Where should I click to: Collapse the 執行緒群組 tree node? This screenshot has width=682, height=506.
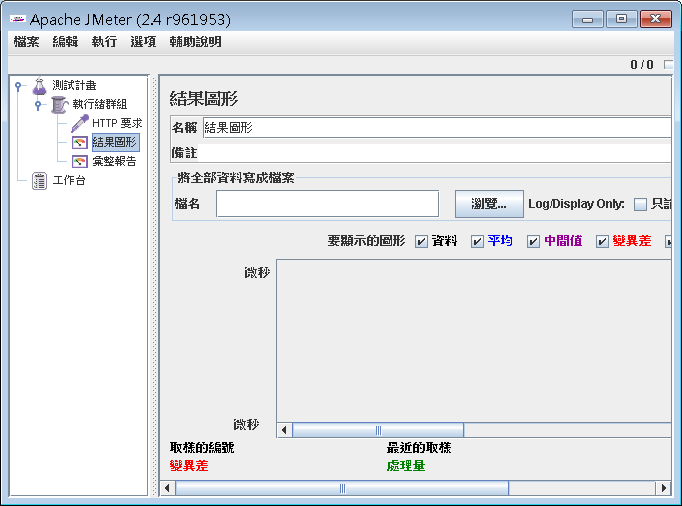click(38, 105)
